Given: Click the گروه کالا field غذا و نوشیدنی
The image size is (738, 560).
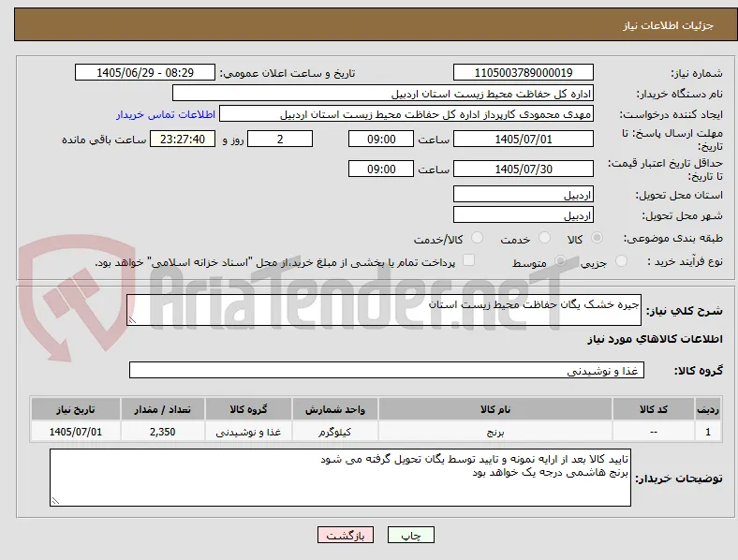Looking at the screenshot, I should (387, 370).
